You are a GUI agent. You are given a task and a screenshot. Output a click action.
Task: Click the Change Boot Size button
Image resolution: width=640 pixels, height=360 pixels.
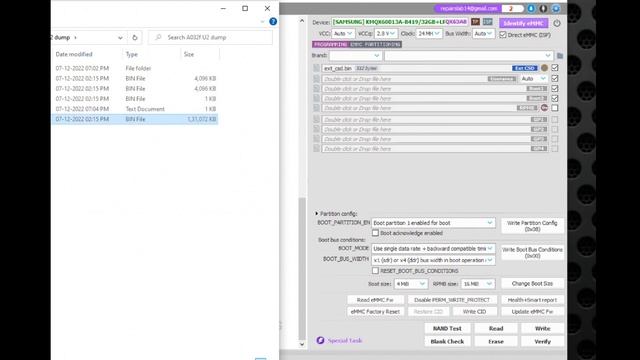(532, 283)
